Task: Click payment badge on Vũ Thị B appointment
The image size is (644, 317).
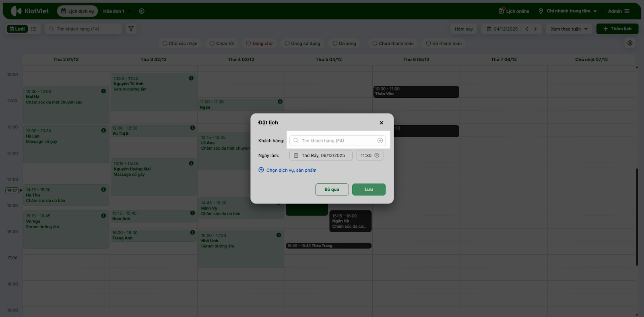Action: point(192,128)
